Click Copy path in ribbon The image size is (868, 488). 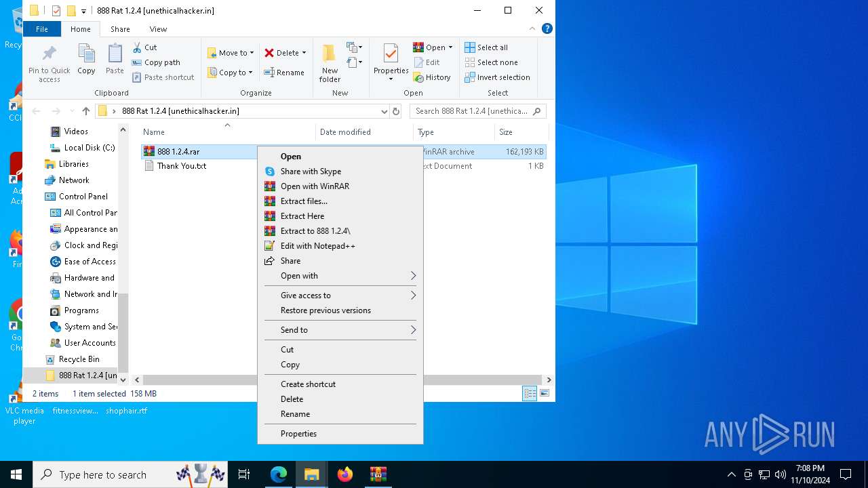(156, 62)
